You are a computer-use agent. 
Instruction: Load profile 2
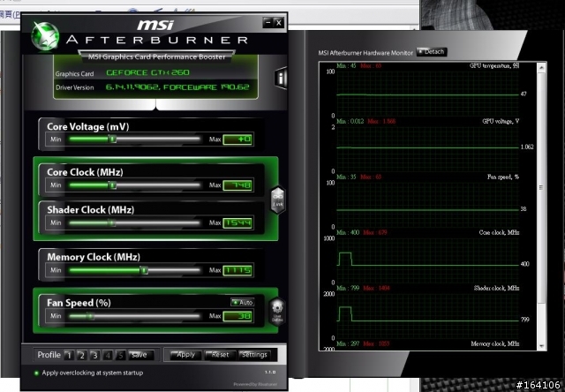pos(82,356)
